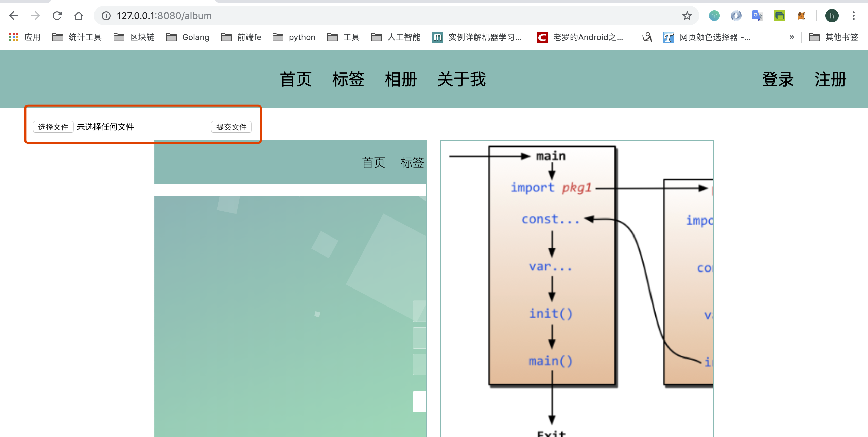Expand hidden bookmarks with the » chevron
Screen dimensions: 868x437
(x=792, y=37)
